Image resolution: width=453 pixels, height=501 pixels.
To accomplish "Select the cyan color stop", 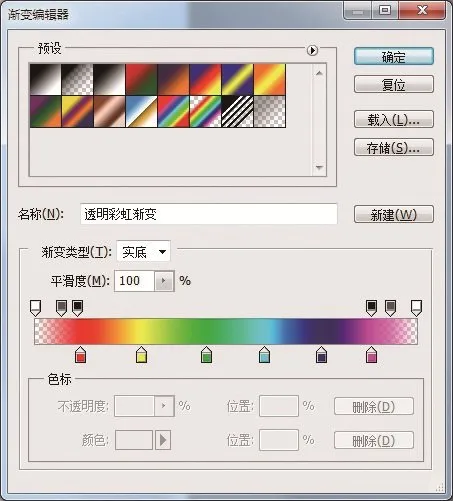I will tap(264, 354).
